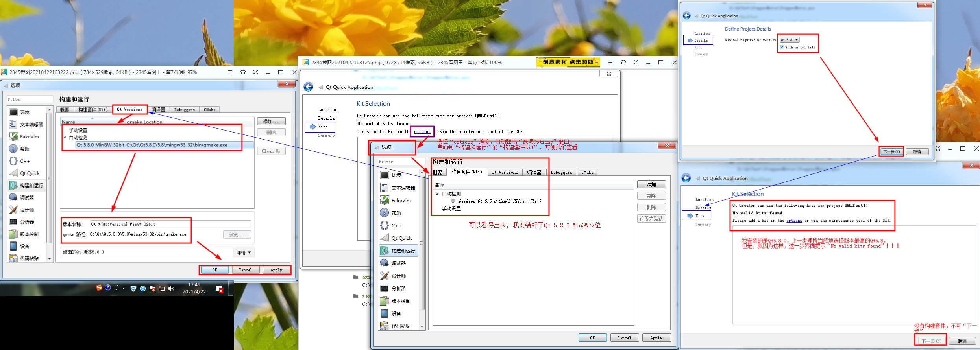Click 取消 in bottom-right Kit Selection wizard

(x=962, y=341)
